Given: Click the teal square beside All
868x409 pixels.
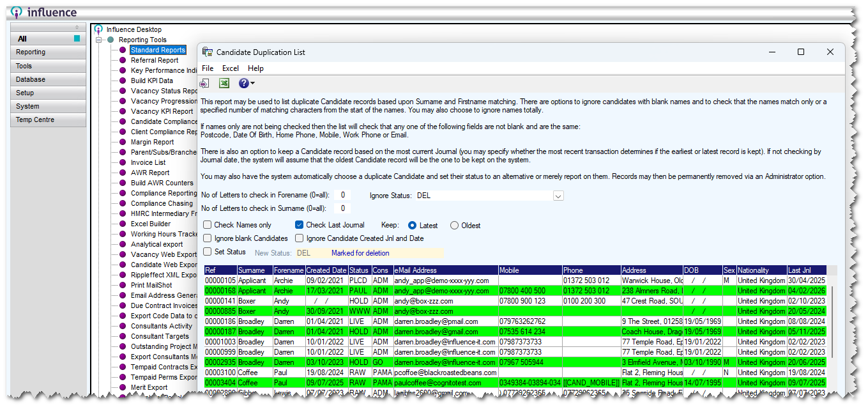Looking at the screenshot, I should 77,39.
